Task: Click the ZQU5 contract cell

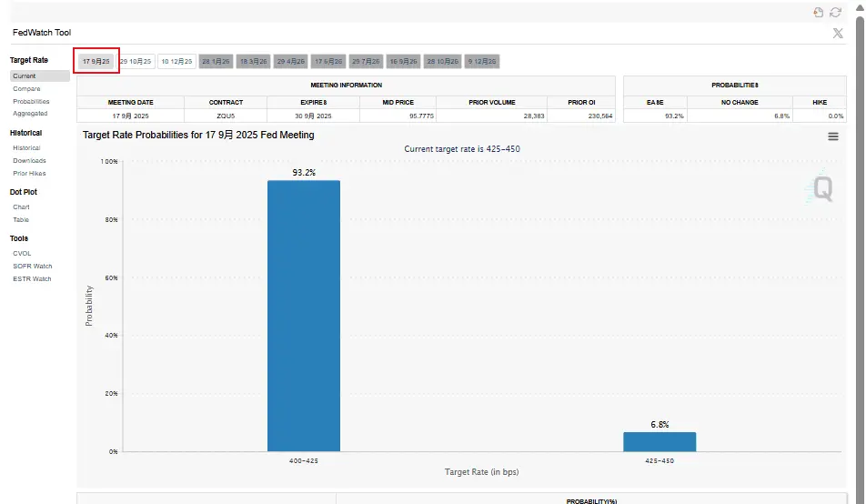Action: point(226,116)
